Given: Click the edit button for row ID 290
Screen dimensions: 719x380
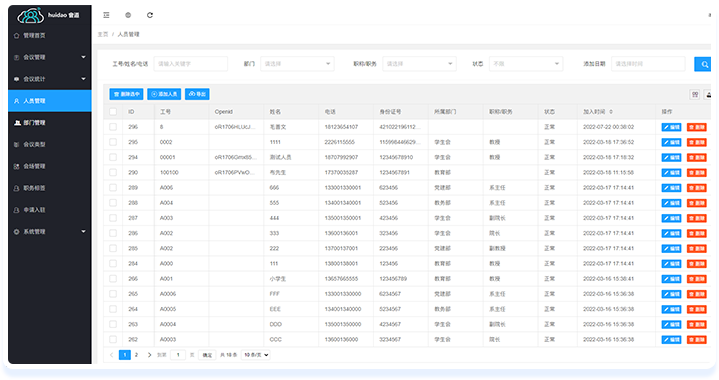Looking at the screenshot, I should [x=671, y=172].
